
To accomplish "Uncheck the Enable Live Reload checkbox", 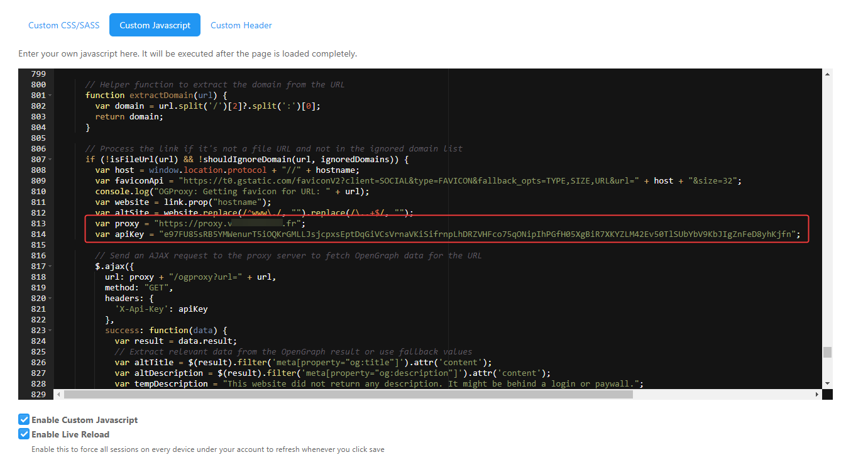I will point(24,434).
